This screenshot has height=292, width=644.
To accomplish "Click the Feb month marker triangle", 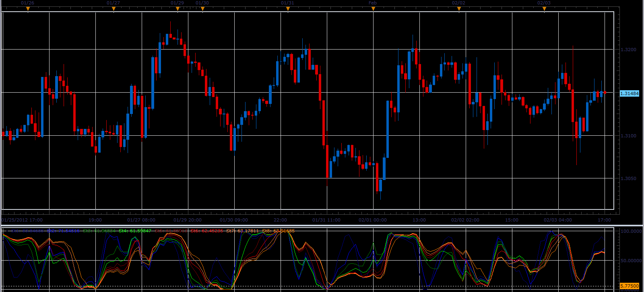I will 373,9.
